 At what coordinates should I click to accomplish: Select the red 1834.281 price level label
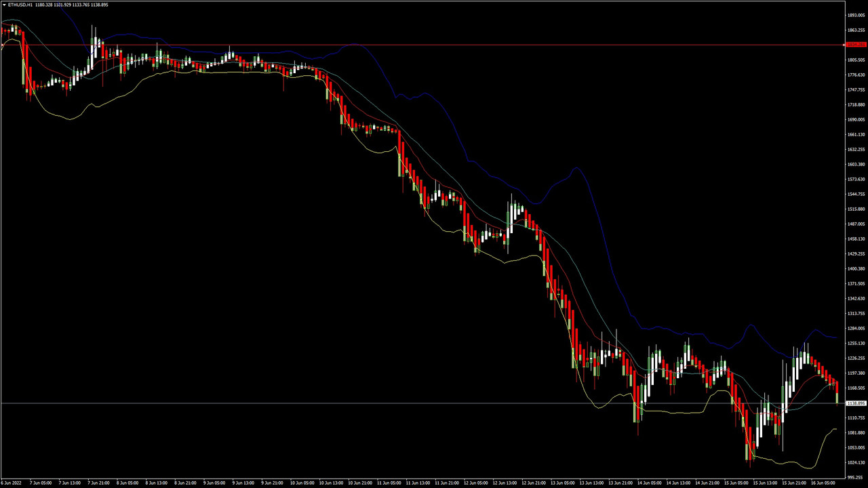[x=856, y=45]
